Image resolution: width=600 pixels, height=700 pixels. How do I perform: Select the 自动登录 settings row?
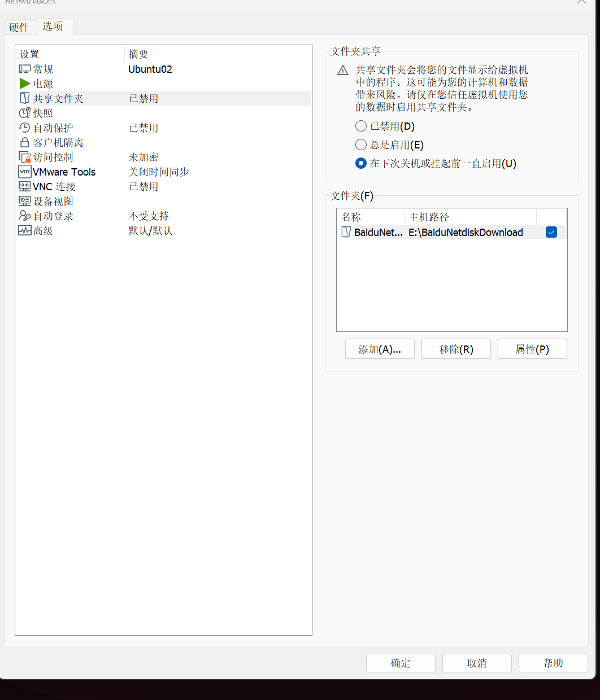click(164, 216)
